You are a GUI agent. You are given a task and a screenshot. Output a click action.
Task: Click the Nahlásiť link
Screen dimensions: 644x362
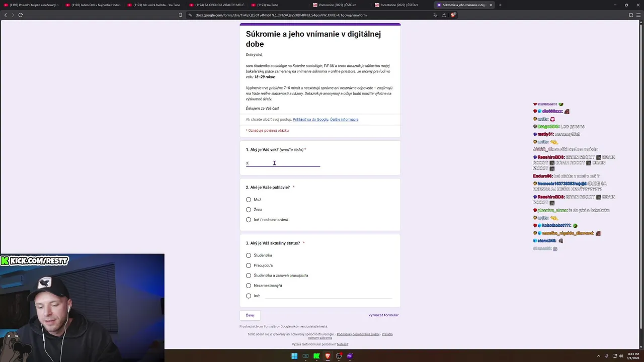tap(343, 344)
